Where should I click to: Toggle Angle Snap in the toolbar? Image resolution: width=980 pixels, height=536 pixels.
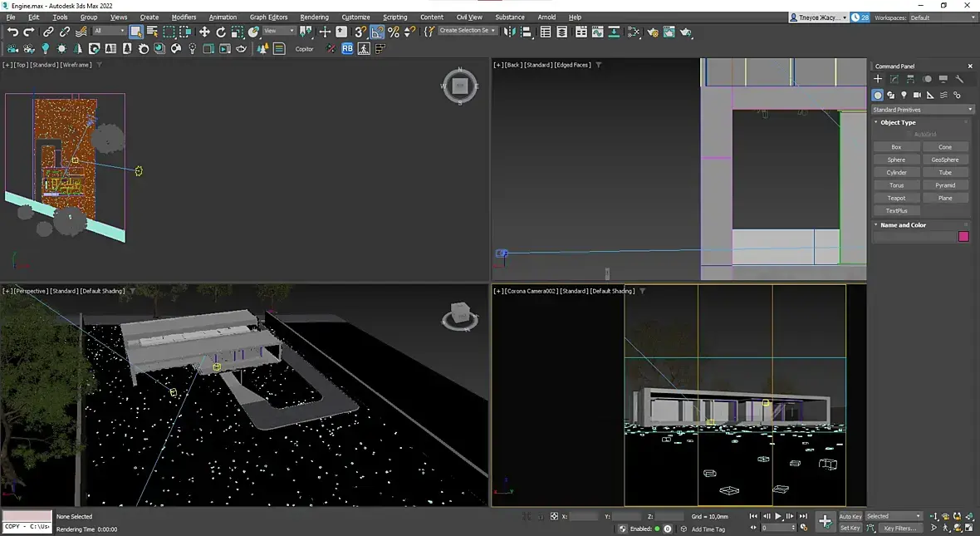[x=377, y=32]
